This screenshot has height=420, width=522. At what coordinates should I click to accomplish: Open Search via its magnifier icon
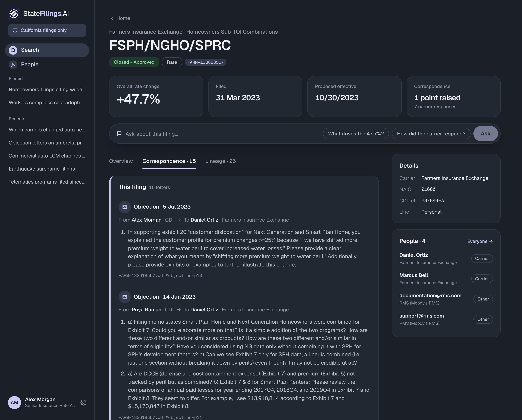click(x=13, y=50)
